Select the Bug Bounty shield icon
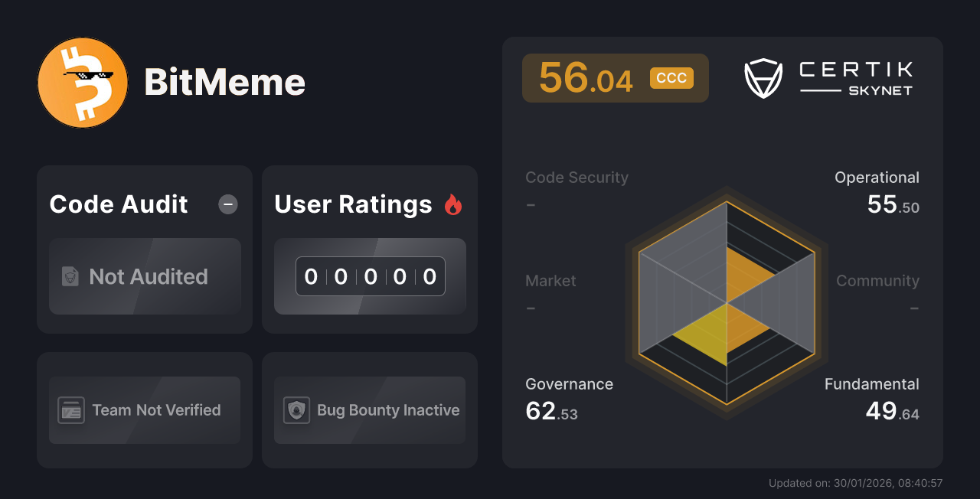The height and width of the screenshot is (499, 980). pos(297,410)
